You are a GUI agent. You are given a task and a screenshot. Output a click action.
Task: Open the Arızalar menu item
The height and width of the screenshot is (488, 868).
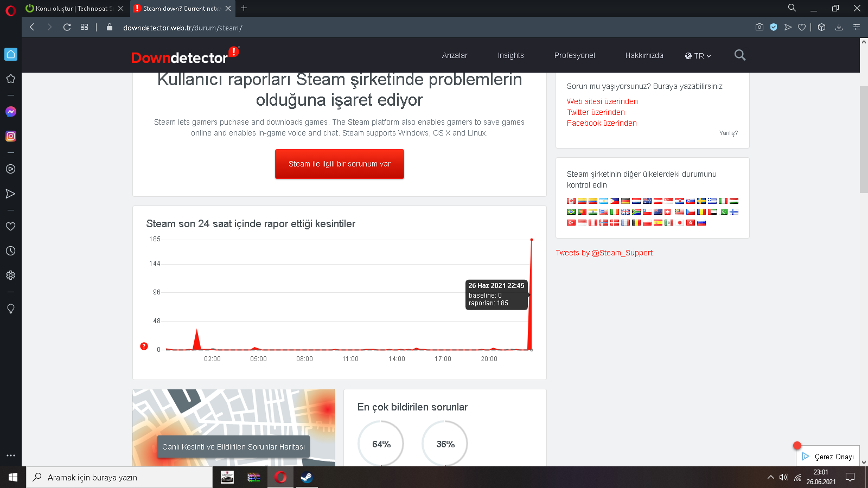point(455,55)
